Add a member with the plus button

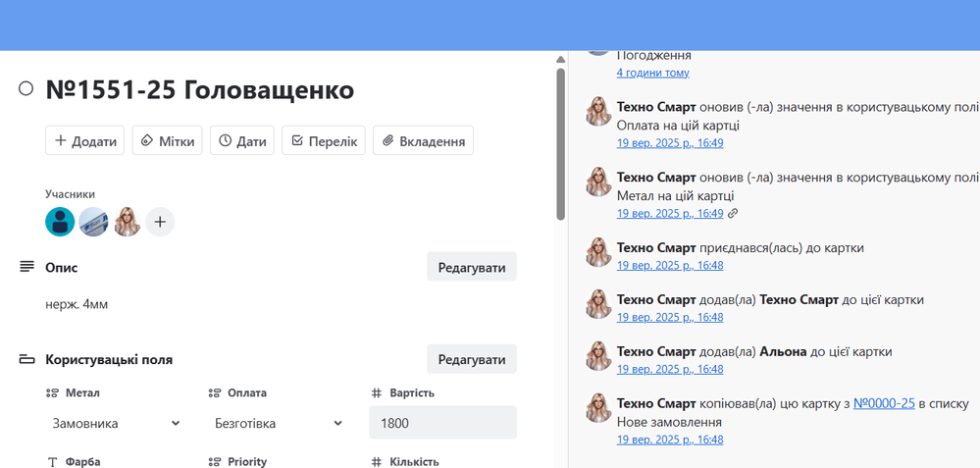(160, 222)
